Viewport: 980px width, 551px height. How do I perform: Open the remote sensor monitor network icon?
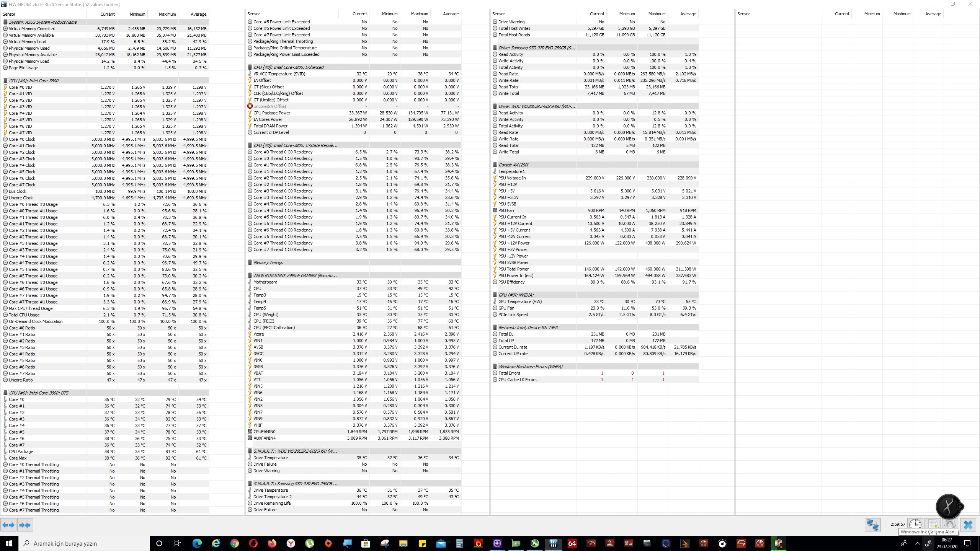(x=873, y=525)
